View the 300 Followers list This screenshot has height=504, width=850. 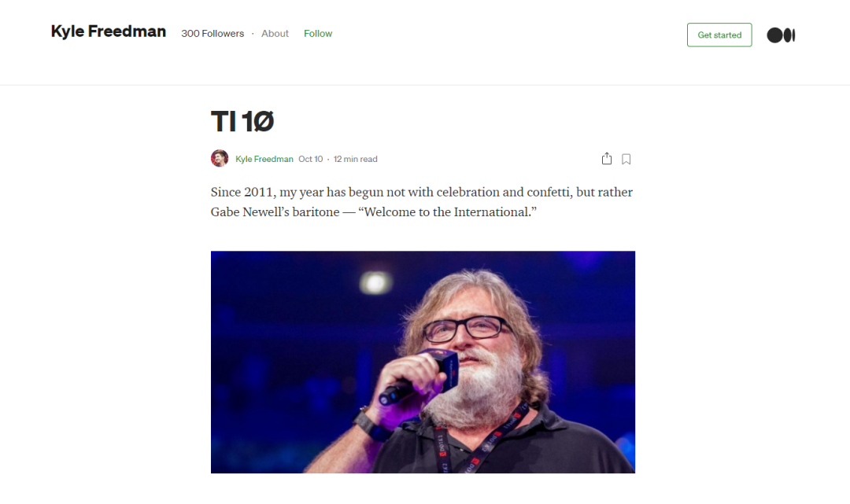point(213,34)
